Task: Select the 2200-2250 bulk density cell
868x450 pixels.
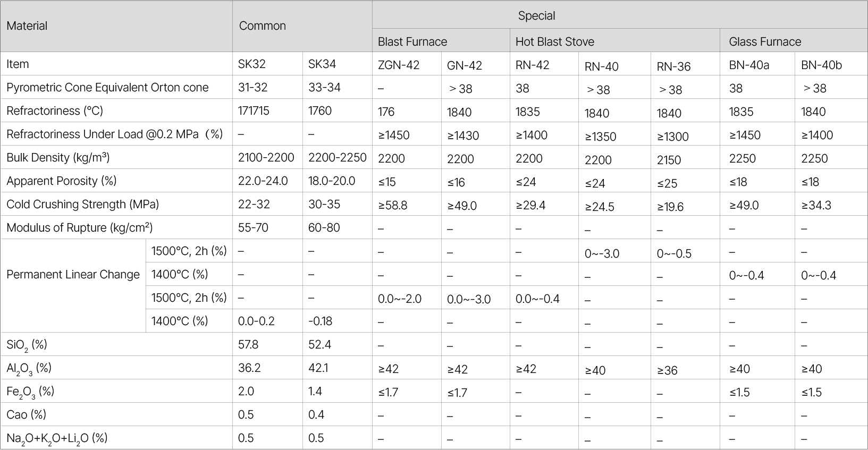Action: click(x=338, y=158)
